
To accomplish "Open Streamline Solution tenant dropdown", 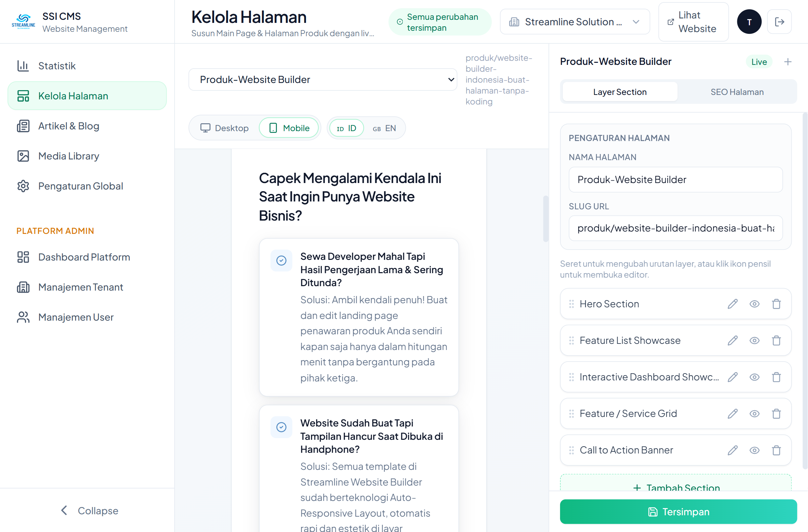I will pyautogui.click(x=575, y=22).
